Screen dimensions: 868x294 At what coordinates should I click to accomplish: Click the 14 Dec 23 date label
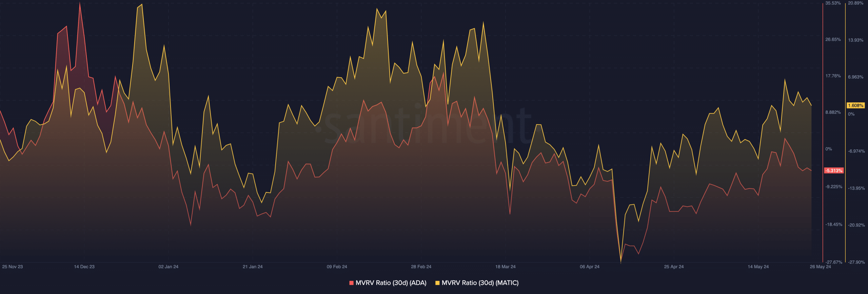(x=84, y=267)
